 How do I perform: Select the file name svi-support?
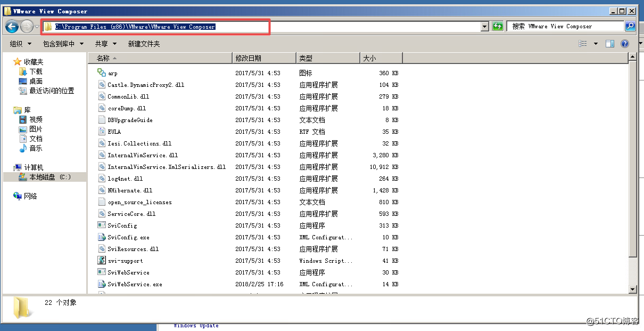(x=125, y=261)
